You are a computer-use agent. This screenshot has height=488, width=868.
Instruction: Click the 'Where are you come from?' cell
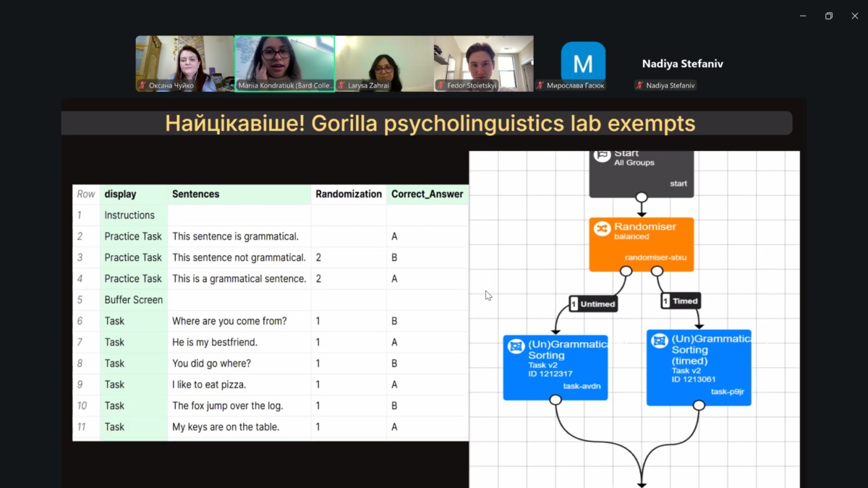(x=229, y=321)
